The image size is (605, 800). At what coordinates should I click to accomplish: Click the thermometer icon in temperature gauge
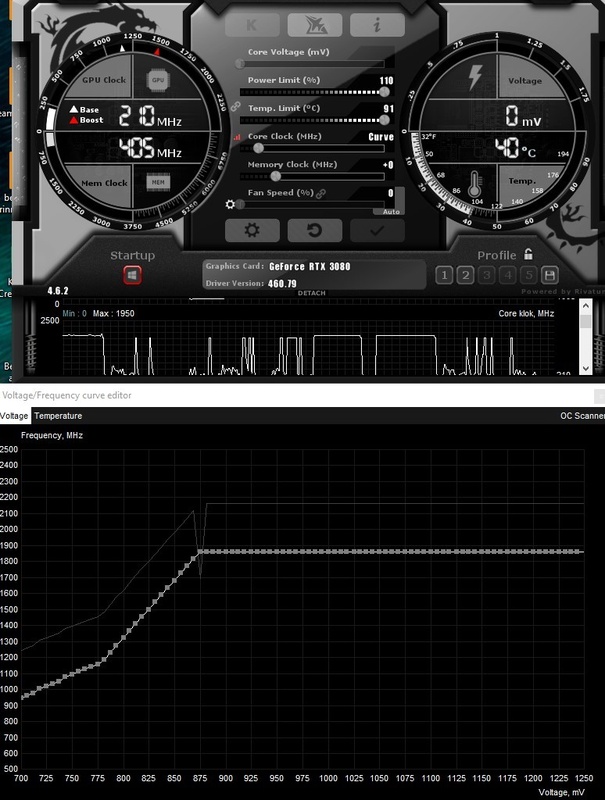[474, 185]
